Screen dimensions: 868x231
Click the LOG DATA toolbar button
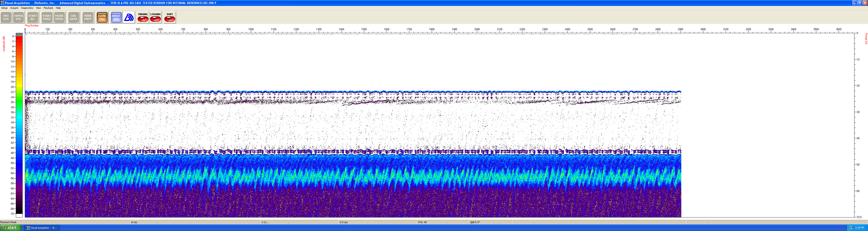click(73, 17)
